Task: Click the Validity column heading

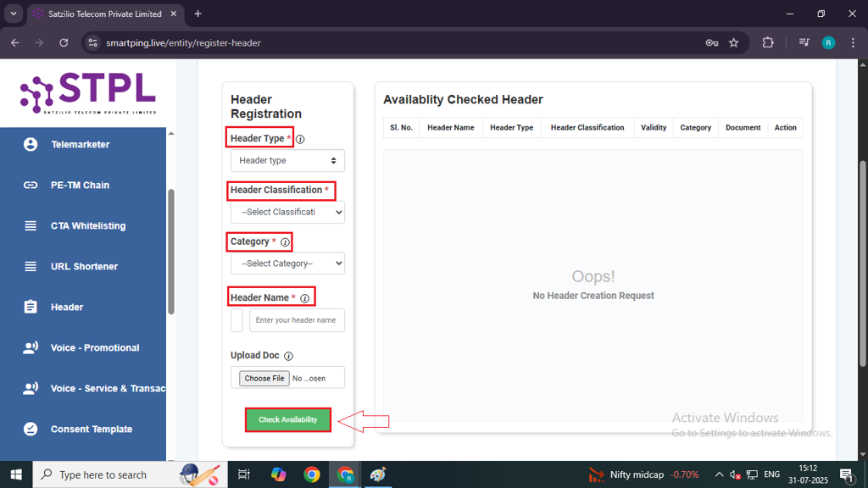Action: [654, 128]
